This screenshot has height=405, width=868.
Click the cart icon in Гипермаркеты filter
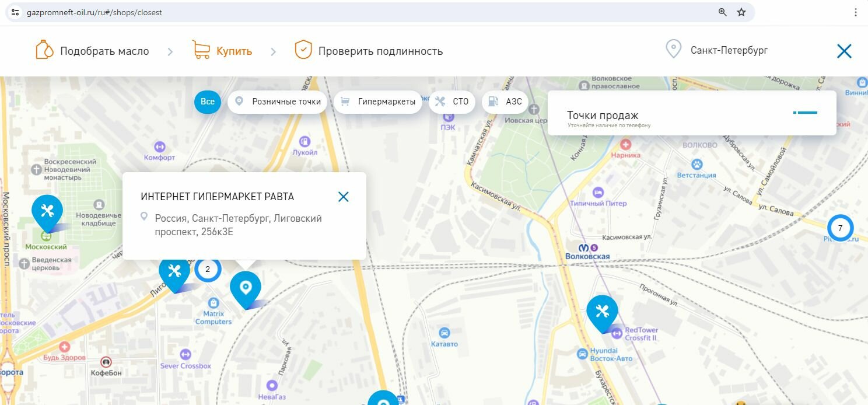coord(345,102)
